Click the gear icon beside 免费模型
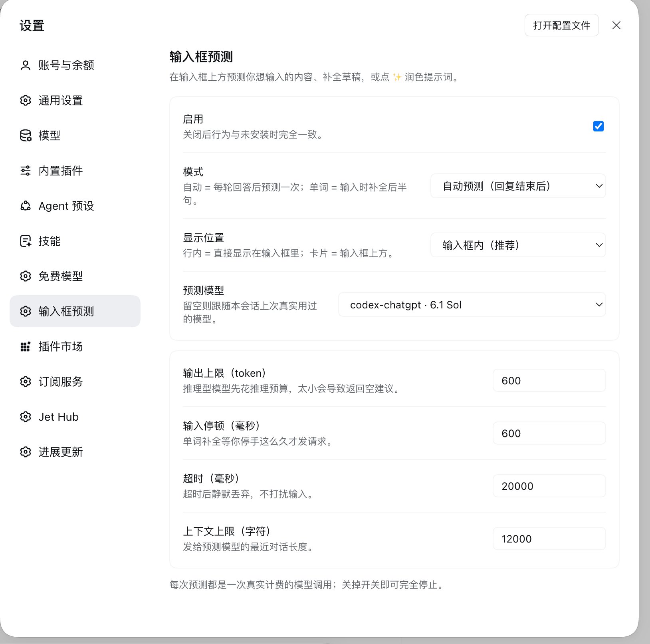 click(x=26, y=276)
